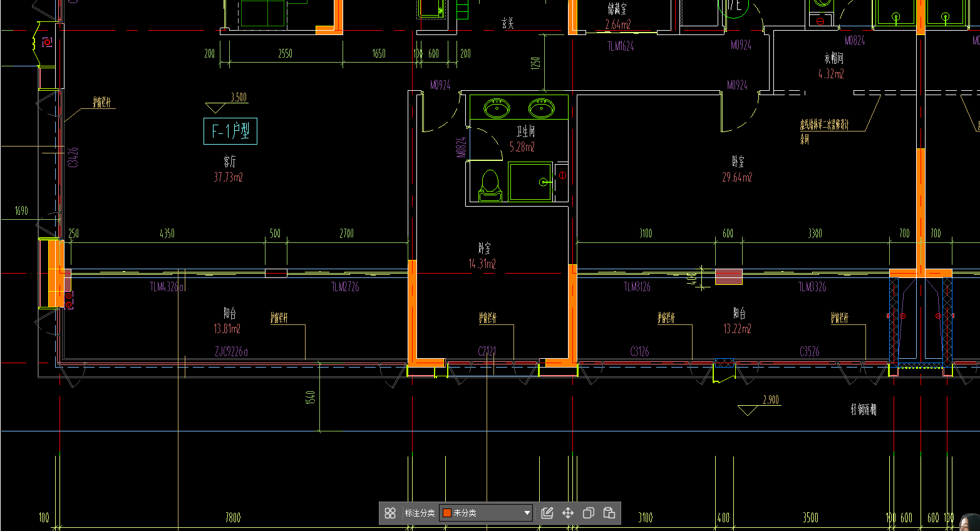Image resolution: width=980 pixels, height=531 pixels.
Task: Select the right washbasin in the bathroom
Action: (542, 108)
